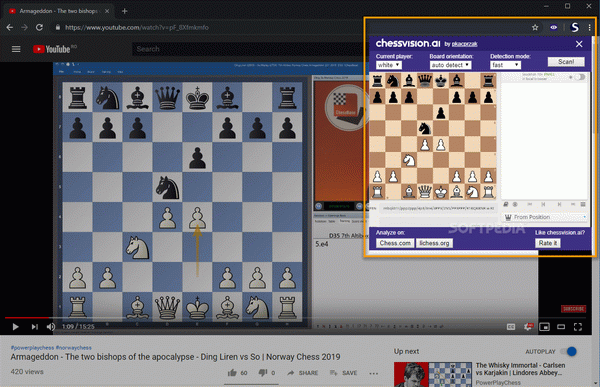The height and width of the screenshot is (387, 600).
Task: Select the Armageddon video browser tab
Action: tap(59, 11)
